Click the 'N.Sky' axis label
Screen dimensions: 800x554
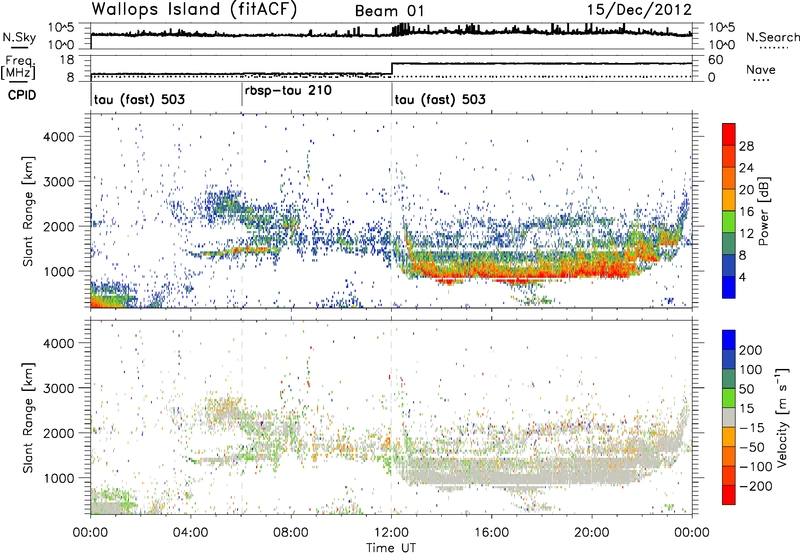(19, 37)
